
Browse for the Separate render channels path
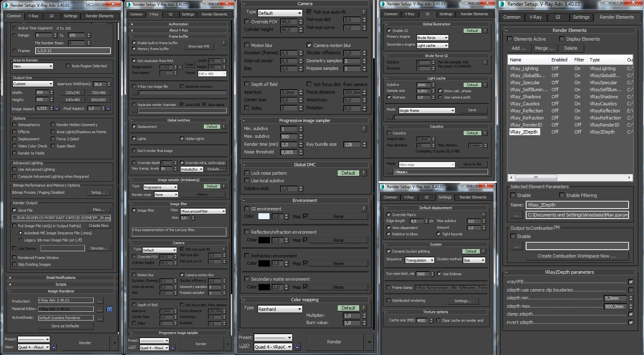(135, 111)
